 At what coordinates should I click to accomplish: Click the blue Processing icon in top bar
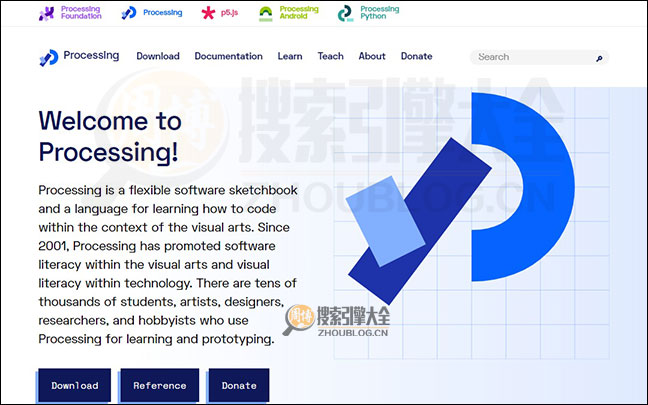pos(129,13)
